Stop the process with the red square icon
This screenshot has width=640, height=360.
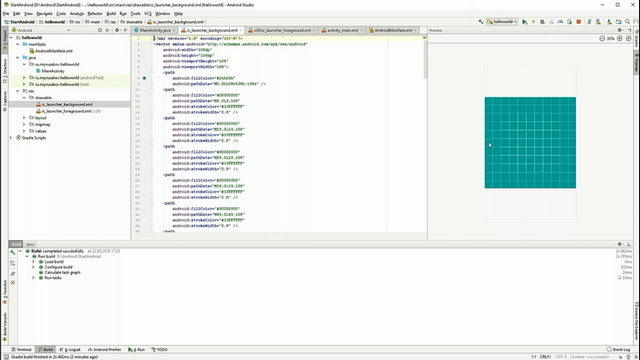[x=578, y=22]
